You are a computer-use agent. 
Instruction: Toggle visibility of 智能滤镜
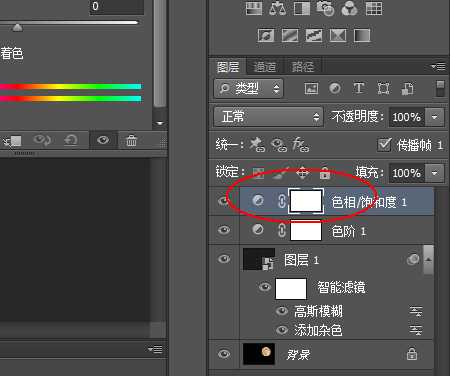click(x=265, y=287)
